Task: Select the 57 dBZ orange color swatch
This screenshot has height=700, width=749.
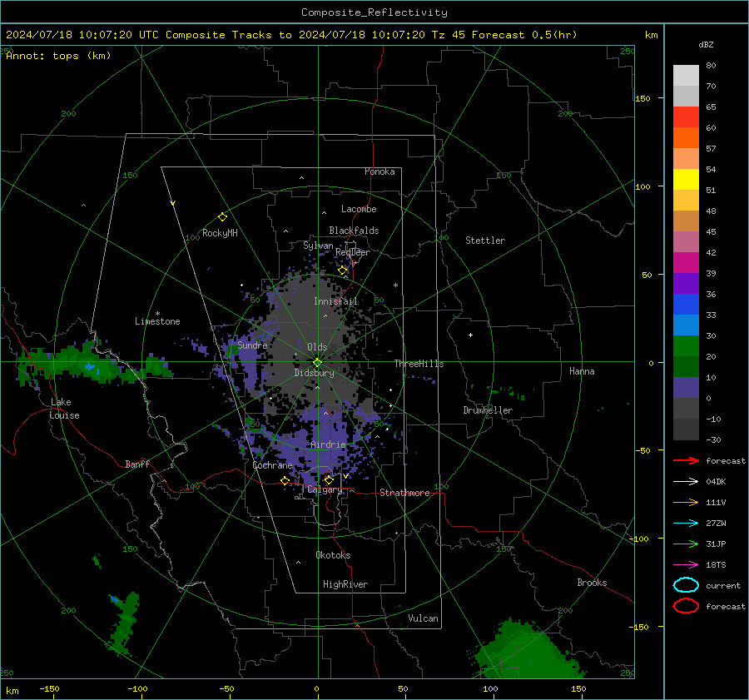Action: click(x=686, y=137)
